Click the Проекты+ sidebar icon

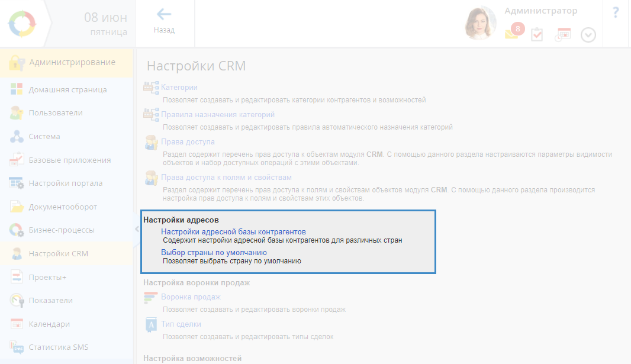point(17,277)
